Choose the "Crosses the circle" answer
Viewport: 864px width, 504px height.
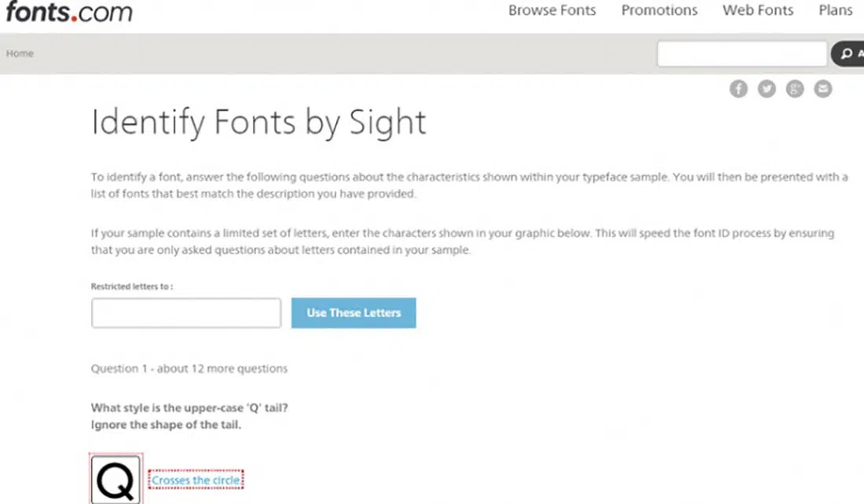196,480
